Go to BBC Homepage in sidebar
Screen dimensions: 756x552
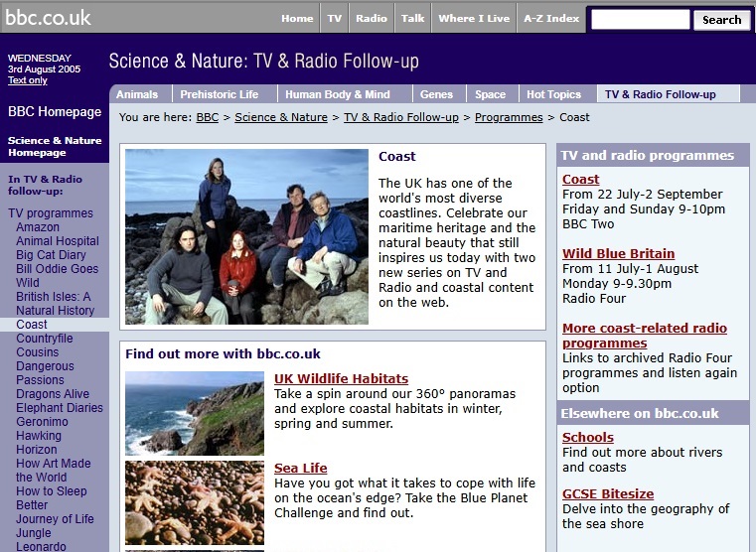[x=55, y=112]
